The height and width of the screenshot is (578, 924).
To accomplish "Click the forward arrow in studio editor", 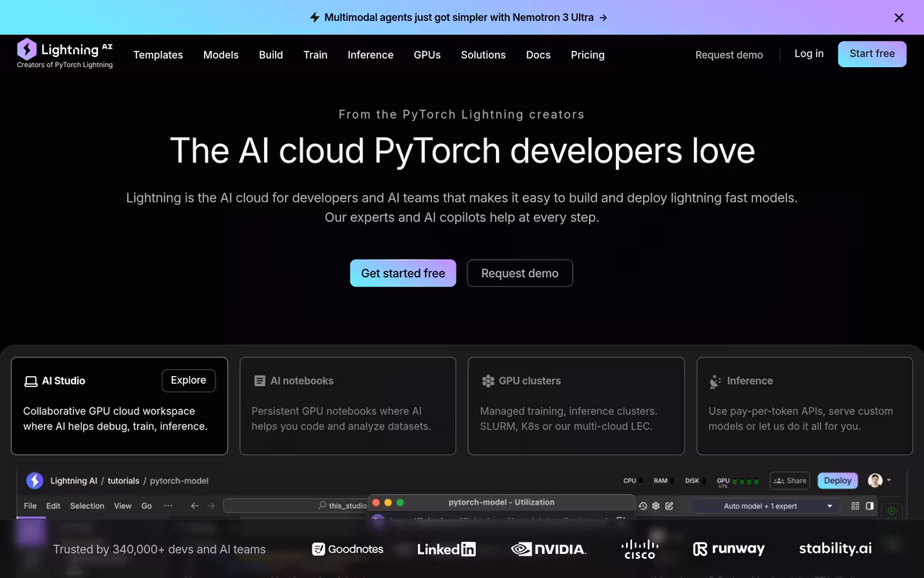I will click(x=210, y=506).
